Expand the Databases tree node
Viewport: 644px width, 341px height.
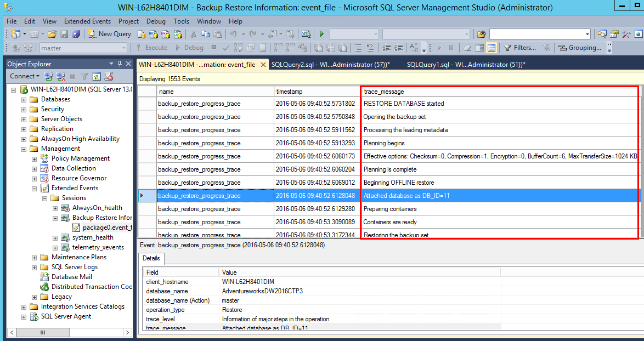coord(24,100)
